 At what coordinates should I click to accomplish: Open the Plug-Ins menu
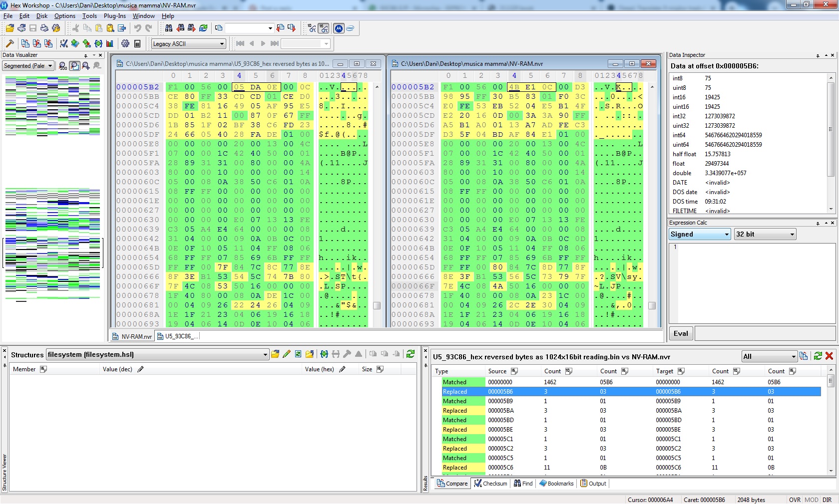point(115,16)
